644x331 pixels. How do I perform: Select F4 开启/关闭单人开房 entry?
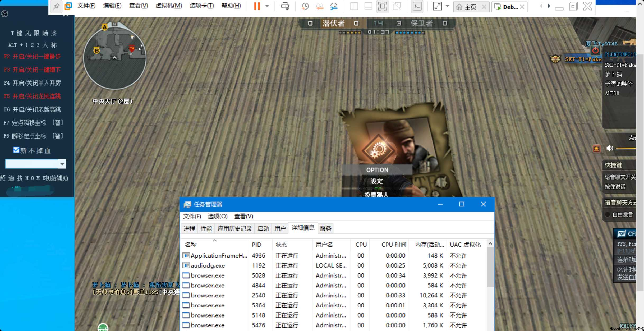point(33,83)
